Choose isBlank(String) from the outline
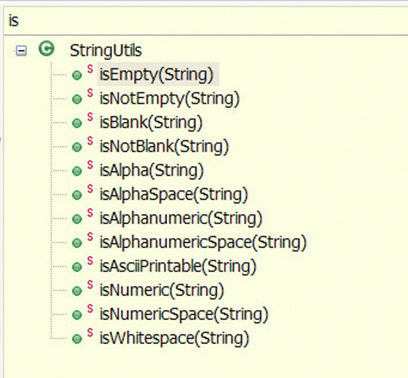This screenshot has width=408, height=378. click(x=151, y=123)
